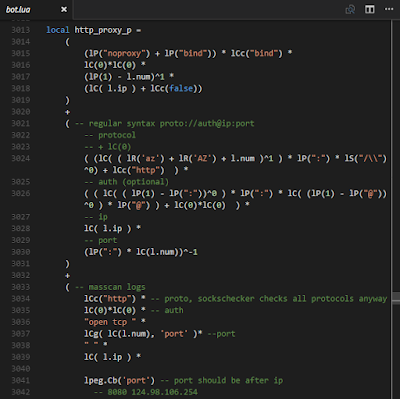Click line number 3024 in the gutter
This screenshot has width=400, height=399.
(21, 158)
